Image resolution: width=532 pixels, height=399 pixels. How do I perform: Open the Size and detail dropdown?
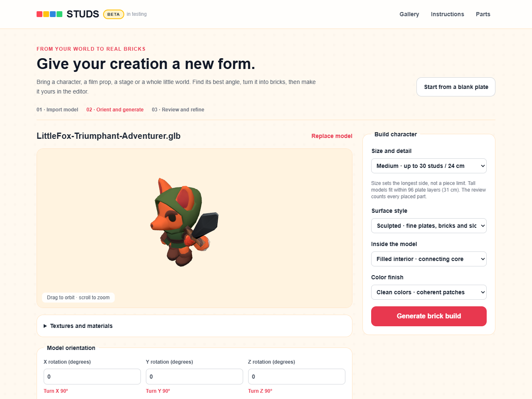click(429, 166)
